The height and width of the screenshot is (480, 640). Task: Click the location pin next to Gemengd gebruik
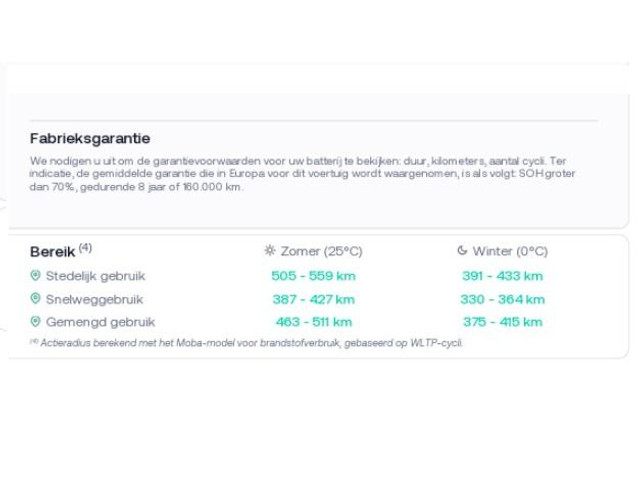pyautogui.click(x=36, y=322)
